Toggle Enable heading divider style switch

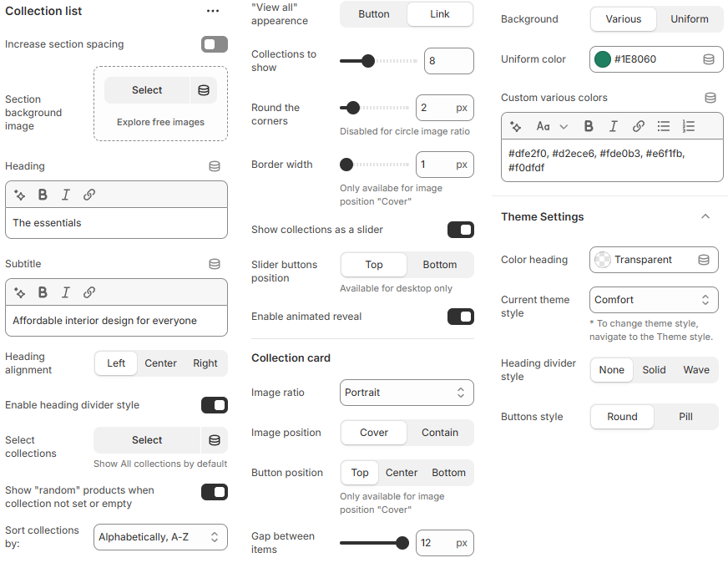coord(215,405)
